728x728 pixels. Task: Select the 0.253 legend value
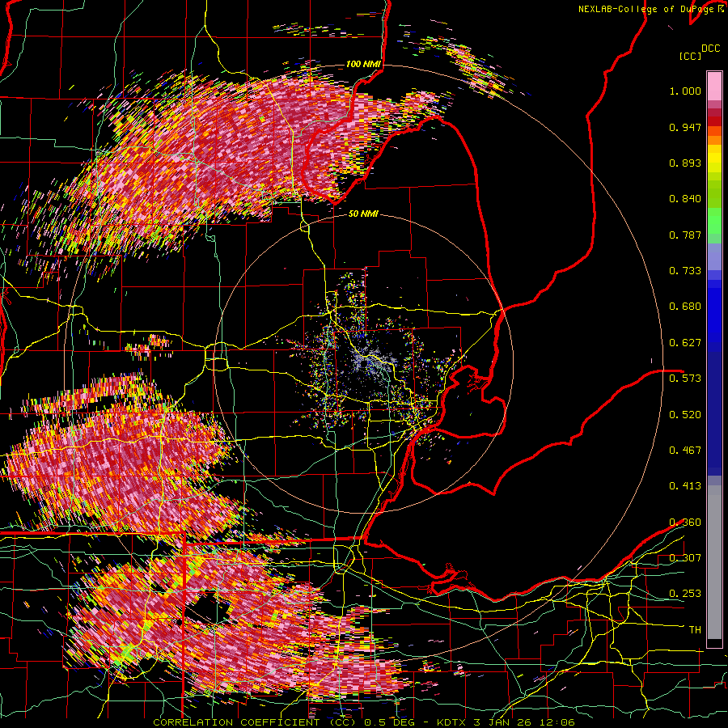point(685,594)
